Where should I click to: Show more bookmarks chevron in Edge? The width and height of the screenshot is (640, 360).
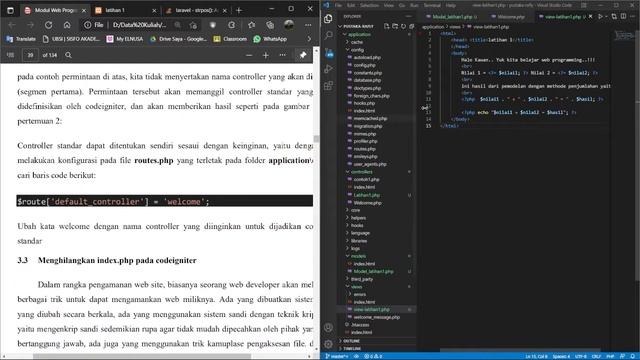pos(309,39)
